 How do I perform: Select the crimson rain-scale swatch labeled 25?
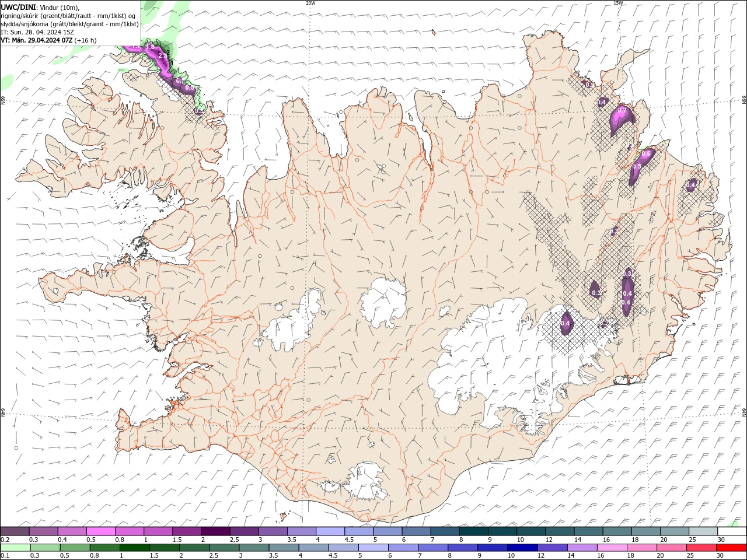[701, 548]
